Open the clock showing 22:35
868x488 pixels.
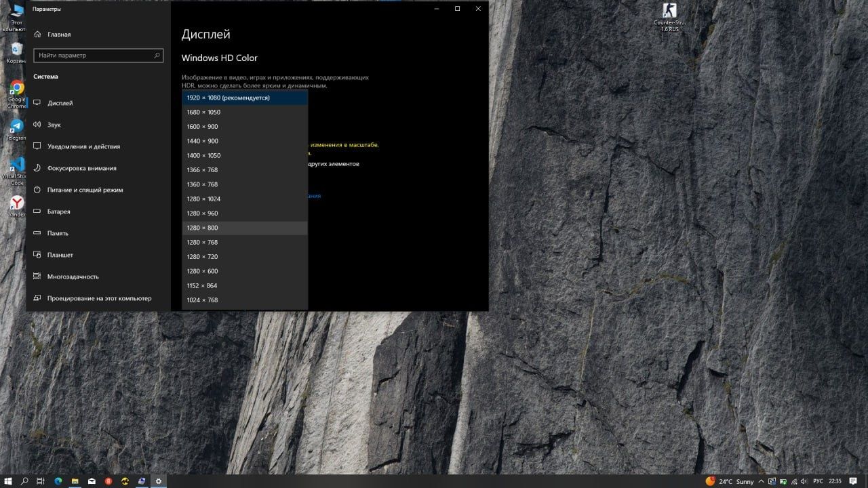click(x=835, y=481)
